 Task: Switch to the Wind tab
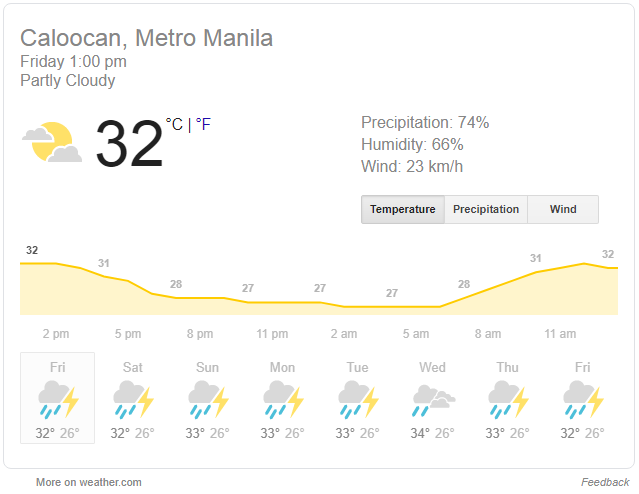[563, 209]
